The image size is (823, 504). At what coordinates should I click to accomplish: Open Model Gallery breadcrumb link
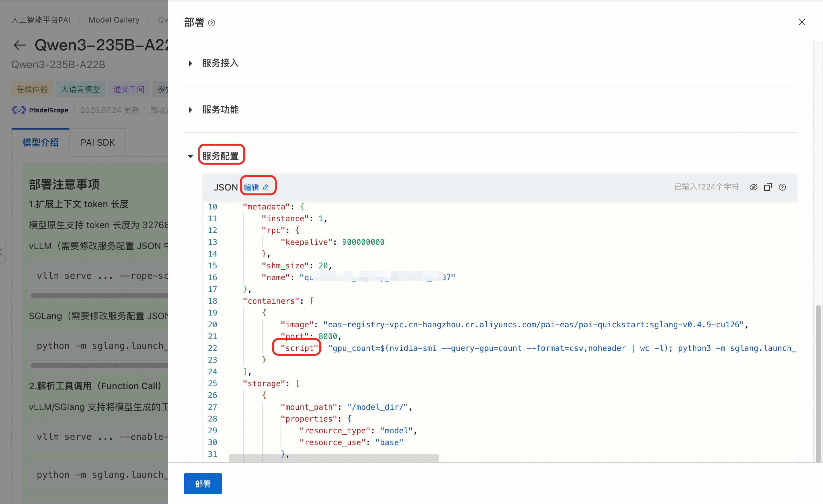(114, 20)
